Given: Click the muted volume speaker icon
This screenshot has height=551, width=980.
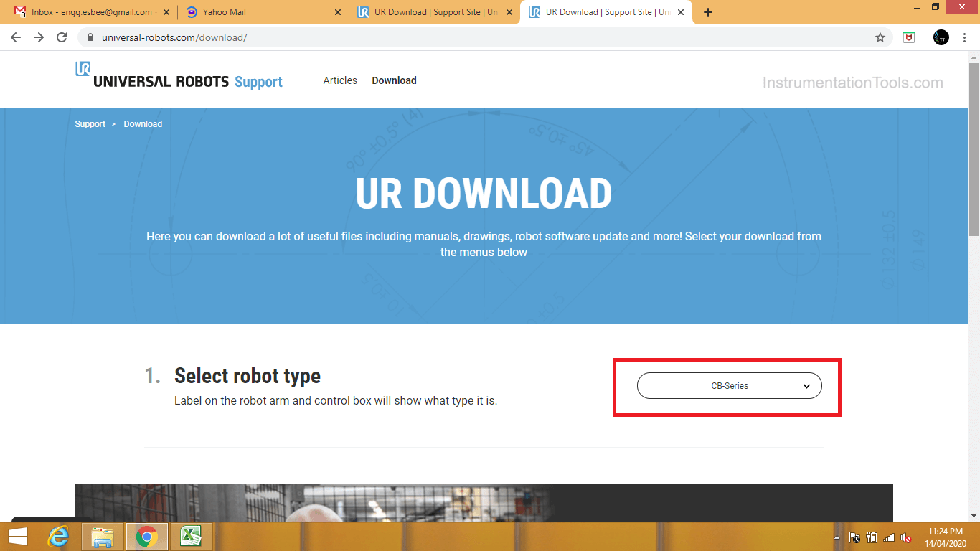Looking at the screenshot, I should click(906, 537).
